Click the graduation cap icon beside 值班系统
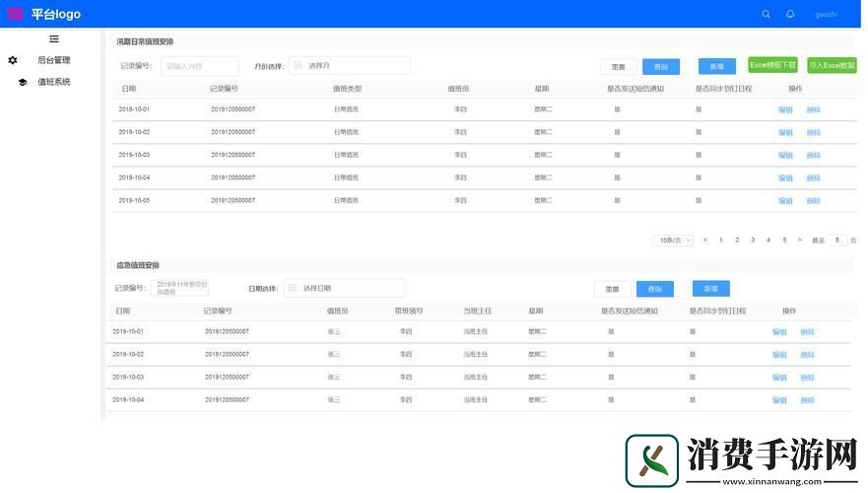Screen dimensions: 868x493 click(x=23, y=82)
